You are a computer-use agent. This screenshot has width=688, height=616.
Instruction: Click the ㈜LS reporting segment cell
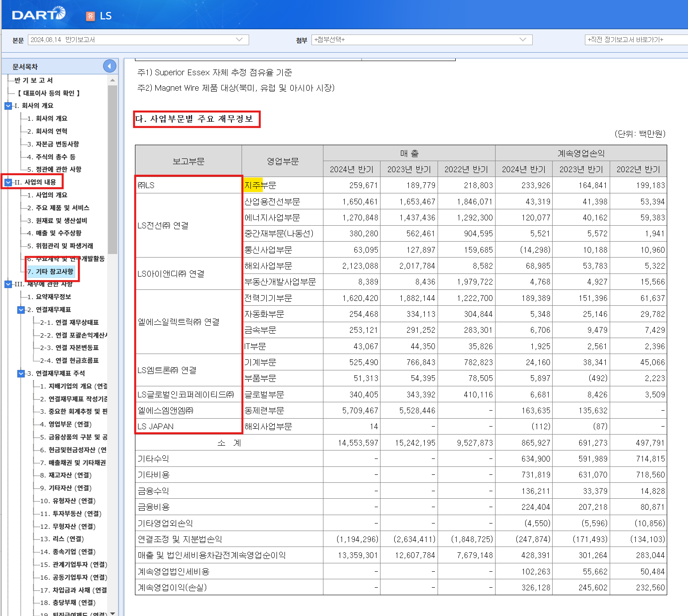click(x=188, y=185)
